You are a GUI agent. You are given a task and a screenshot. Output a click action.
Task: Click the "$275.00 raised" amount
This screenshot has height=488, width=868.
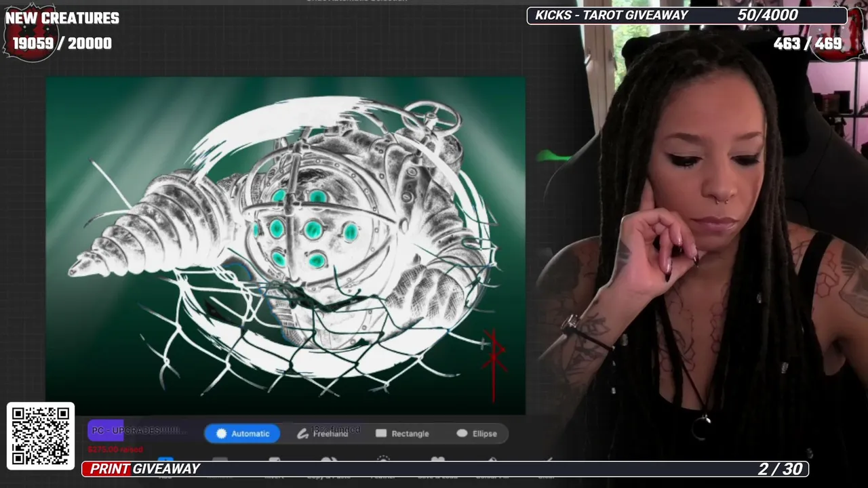click(115, 449)
